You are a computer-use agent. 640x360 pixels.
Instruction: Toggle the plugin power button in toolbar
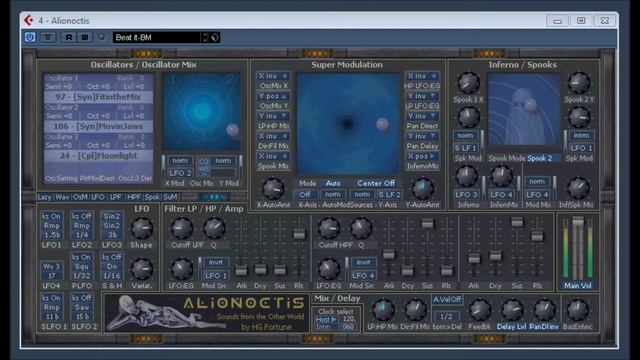coord(30,37)
